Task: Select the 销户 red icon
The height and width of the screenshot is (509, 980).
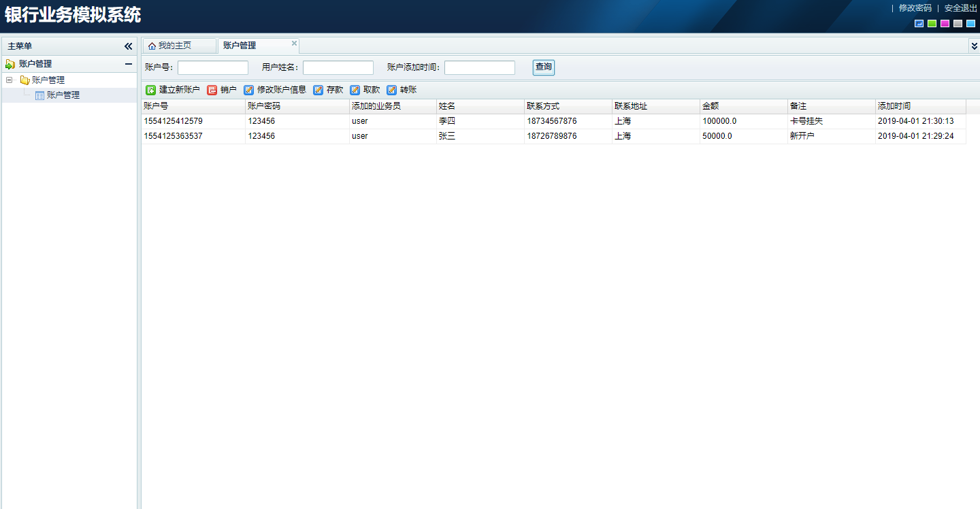Action: click(212, 89)
